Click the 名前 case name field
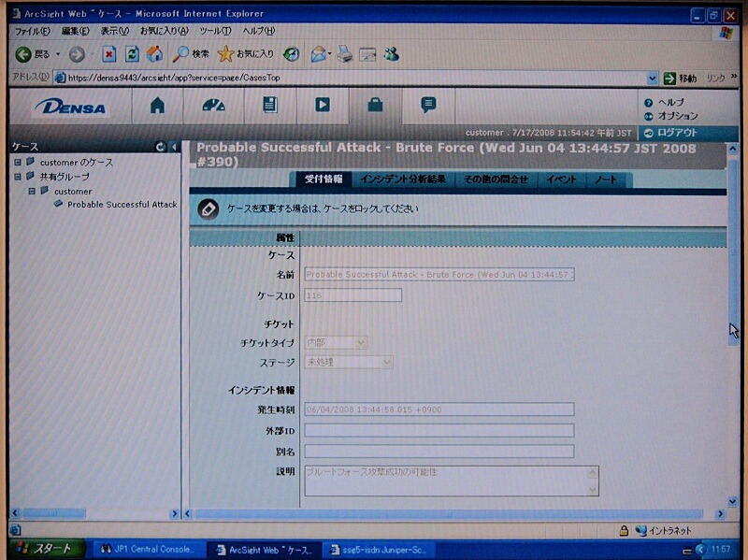The height and width of the screenshot is (560, 748). coord(439,275)
